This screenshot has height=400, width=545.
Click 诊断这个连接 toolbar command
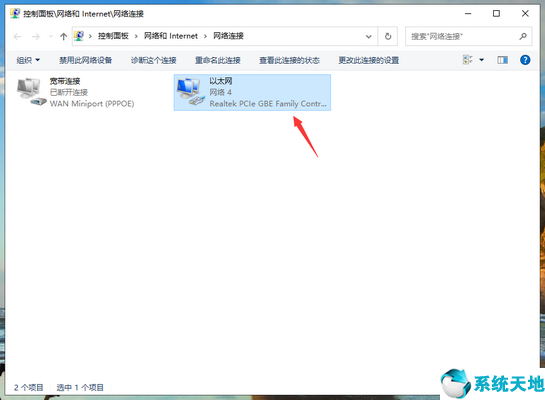coord(154,60)
